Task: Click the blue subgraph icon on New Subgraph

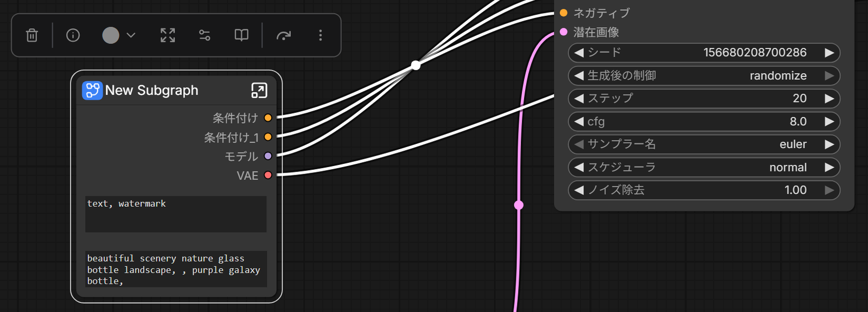Action: pos(92,90)
